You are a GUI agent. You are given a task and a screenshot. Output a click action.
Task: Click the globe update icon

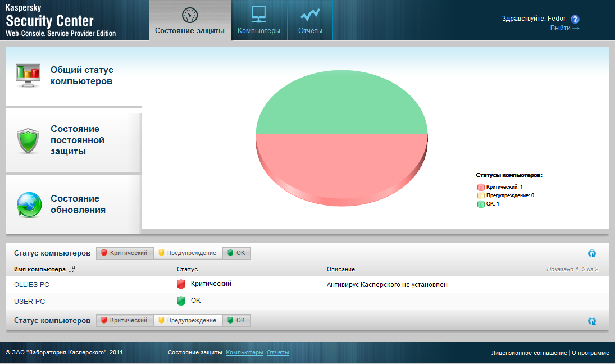point(29,204)
